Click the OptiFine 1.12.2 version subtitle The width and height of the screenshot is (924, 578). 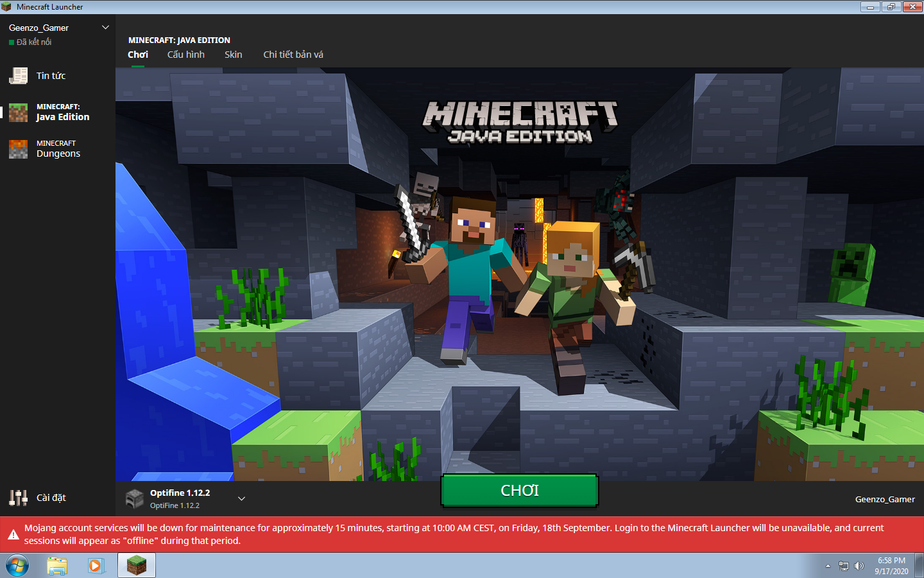click(175, 505)
